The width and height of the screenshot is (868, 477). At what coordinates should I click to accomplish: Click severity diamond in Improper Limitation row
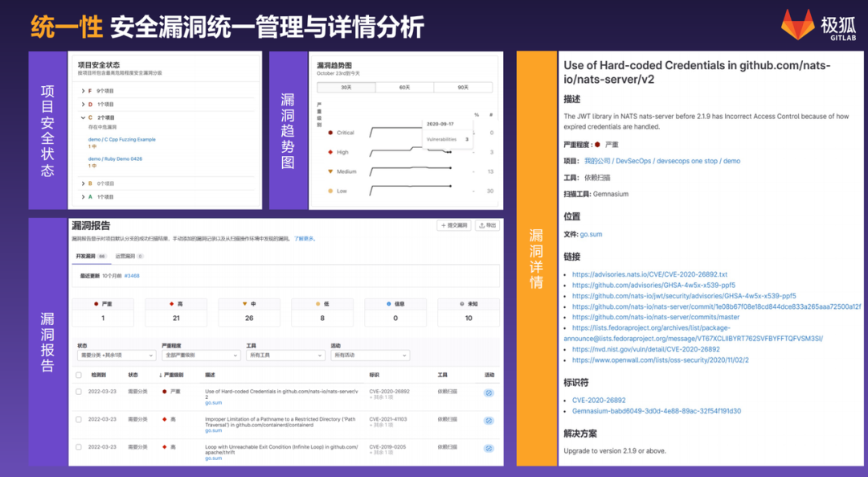click(165, 419)
